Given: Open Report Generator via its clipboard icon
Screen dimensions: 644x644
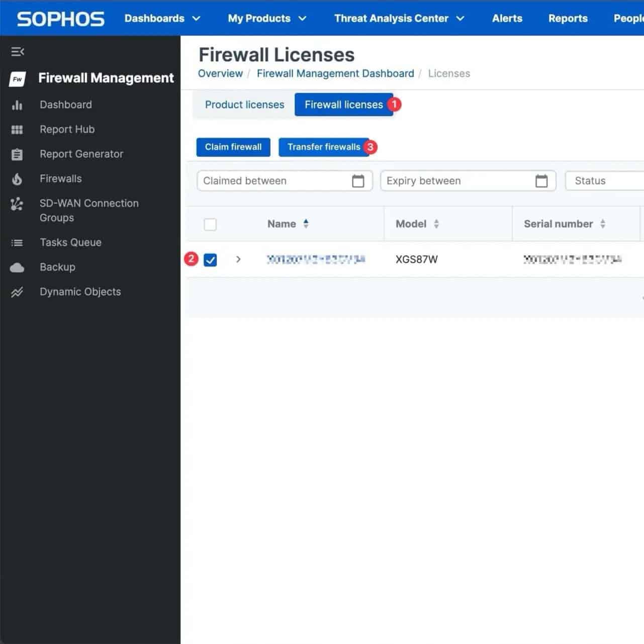Looking at the screenshot, I should tap(17, 154).
